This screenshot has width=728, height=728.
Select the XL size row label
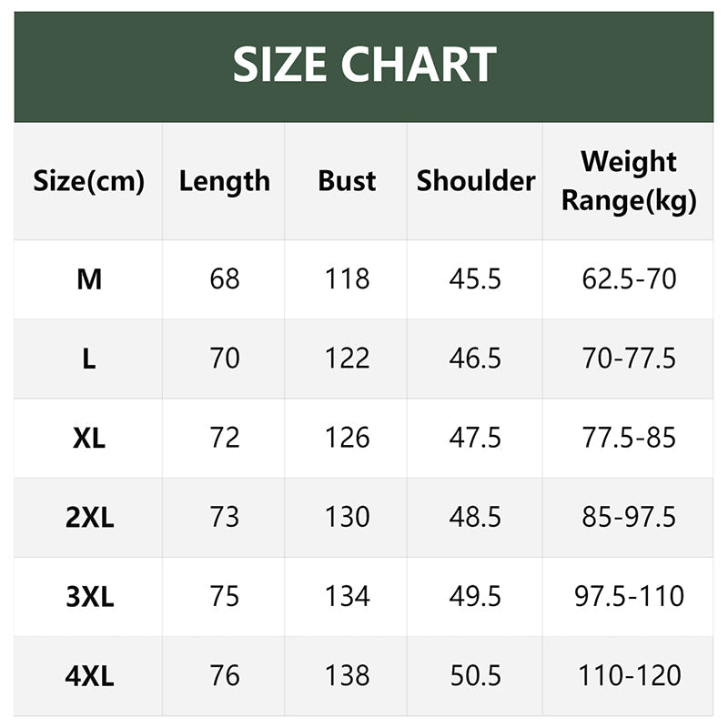click(x=88, y=438)
